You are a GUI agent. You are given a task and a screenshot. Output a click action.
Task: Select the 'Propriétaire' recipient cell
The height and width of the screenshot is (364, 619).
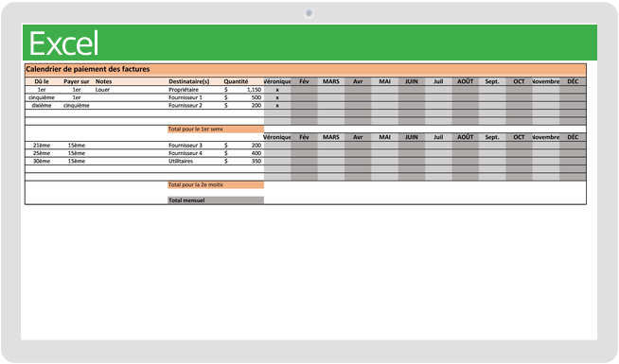[184, 90]
